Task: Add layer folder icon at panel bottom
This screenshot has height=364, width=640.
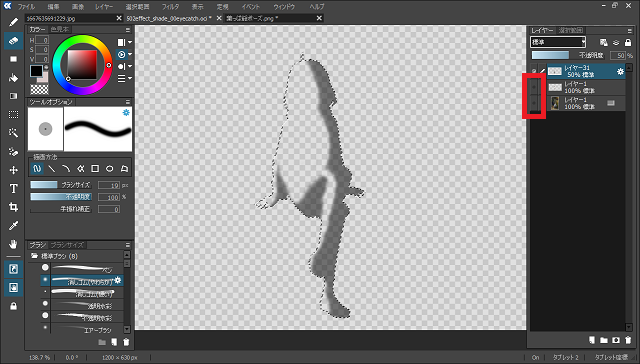Action: point(604,340)
